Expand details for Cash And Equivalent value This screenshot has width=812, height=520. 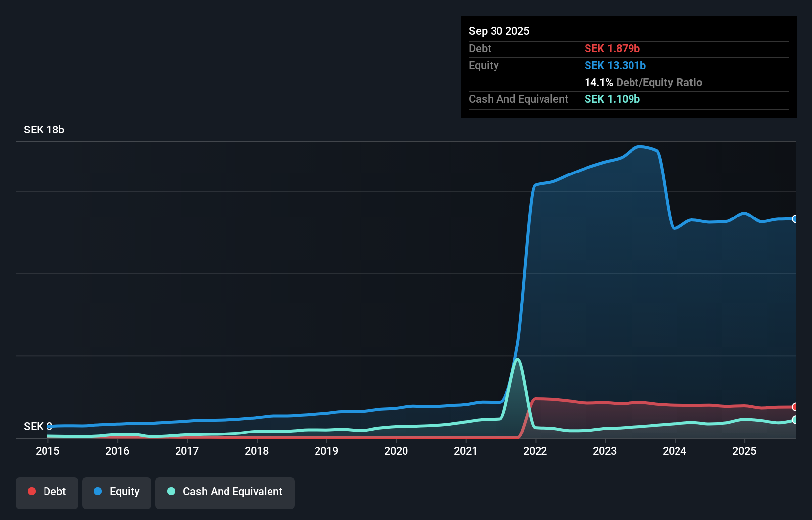612,99
